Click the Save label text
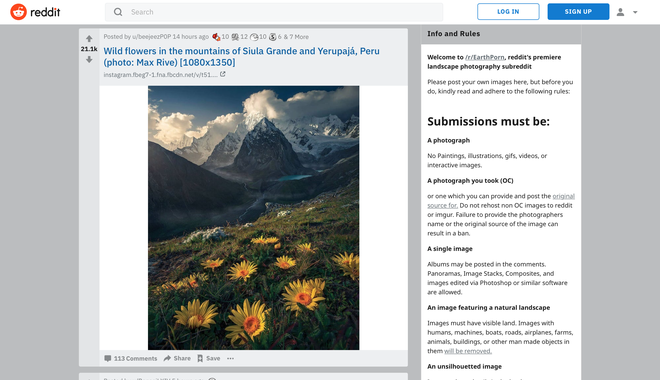The width and height of the screenshot is (660, 380). (x=213, y=358)
